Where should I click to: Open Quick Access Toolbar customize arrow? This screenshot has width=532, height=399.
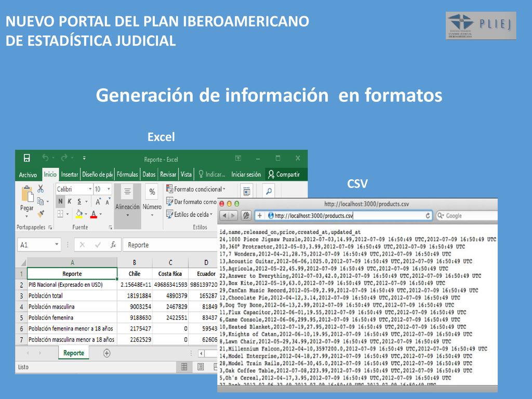coord(84,158)
